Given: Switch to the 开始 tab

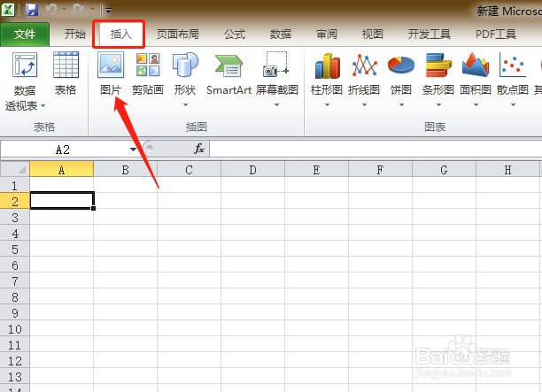Looking at the screenshot, I should 74,34.
